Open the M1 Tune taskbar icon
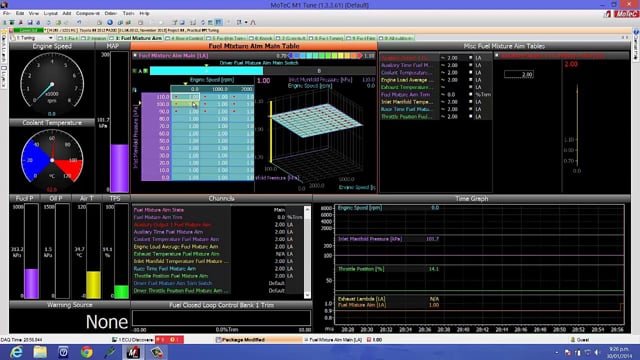The width and height of the screenshot is (640, 360). pyautogui.click(x=133, y=352)
